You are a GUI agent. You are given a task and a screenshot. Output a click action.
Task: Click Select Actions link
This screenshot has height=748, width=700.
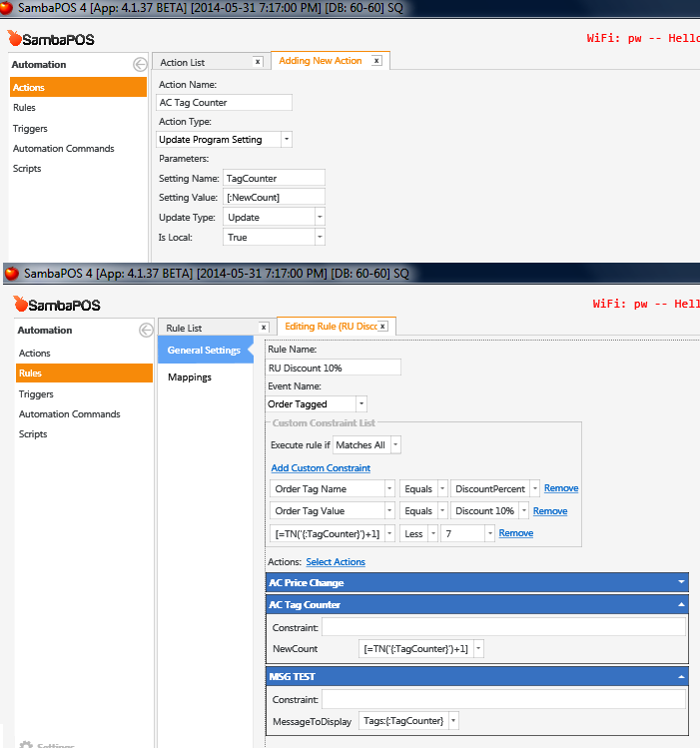pos(336,562)
